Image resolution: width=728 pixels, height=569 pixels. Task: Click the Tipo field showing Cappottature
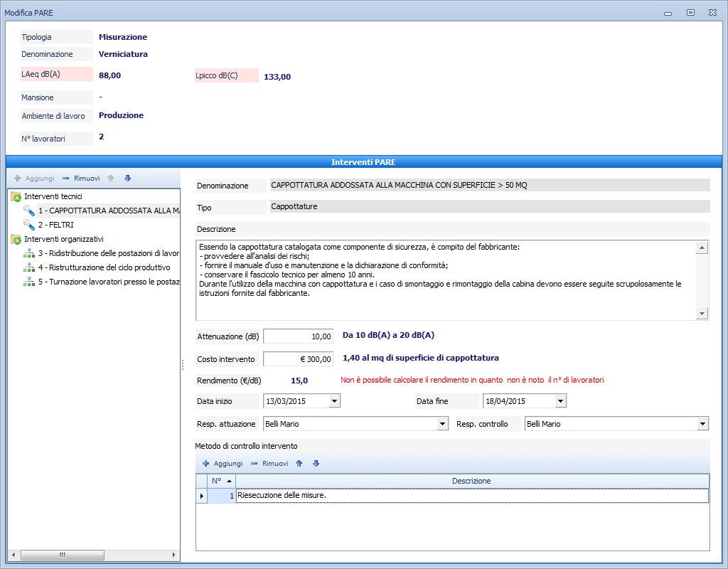pyautogui.click(x=490, y=207)
